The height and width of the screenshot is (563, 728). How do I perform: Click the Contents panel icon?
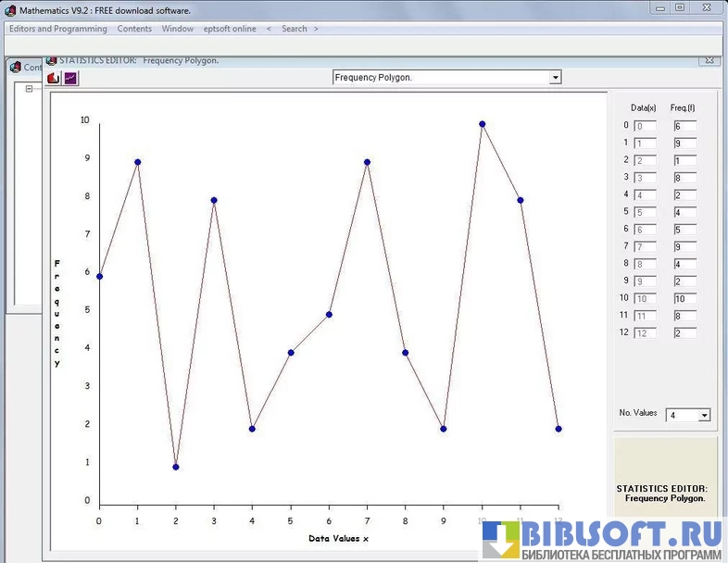(15, 67)
